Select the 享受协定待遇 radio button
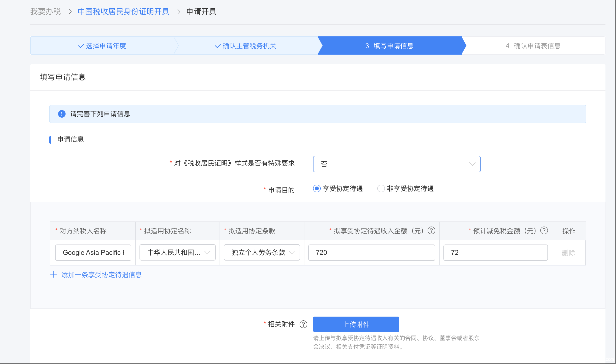 pyautogui.click(x=317, y=189)
